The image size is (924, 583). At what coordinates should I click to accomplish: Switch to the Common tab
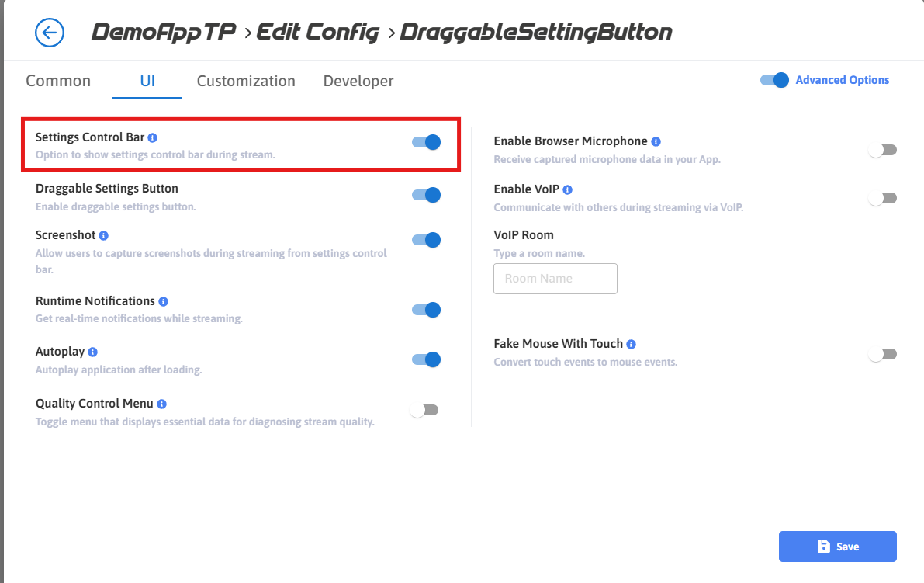pos(58,81)
